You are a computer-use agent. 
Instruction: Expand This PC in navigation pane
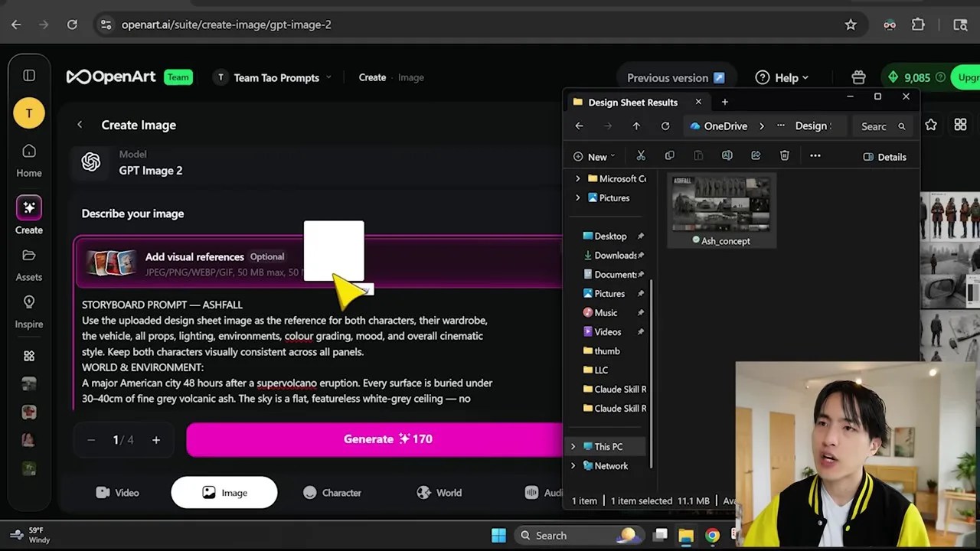(573, 446)
